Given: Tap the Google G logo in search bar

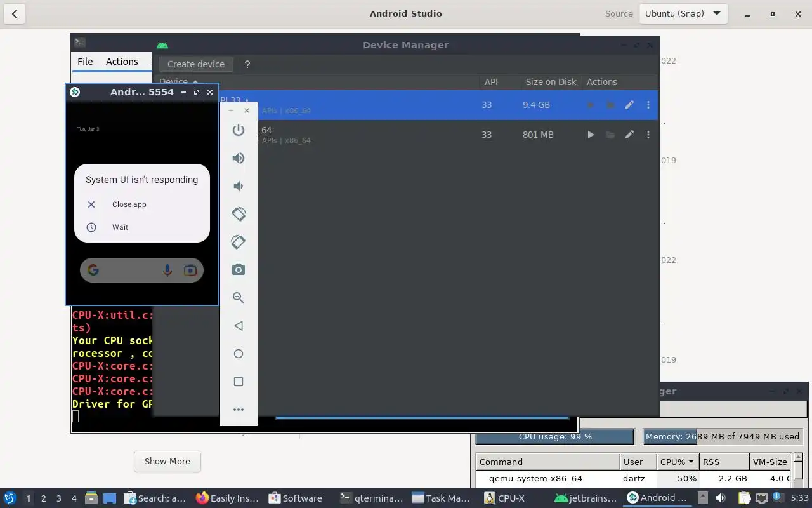Looking at the screenshot, I should [93, 271].
